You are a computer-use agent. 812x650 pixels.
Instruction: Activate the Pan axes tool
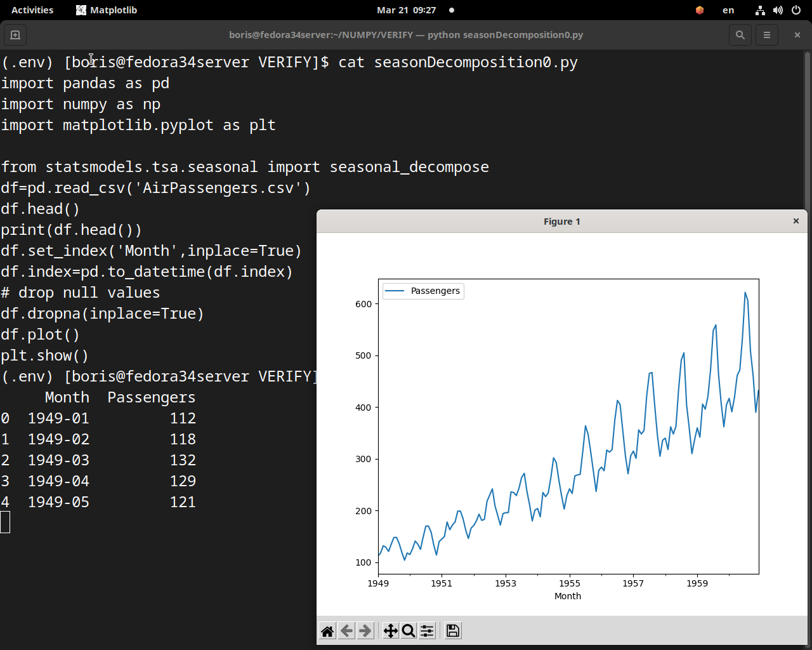click(390, 630)
